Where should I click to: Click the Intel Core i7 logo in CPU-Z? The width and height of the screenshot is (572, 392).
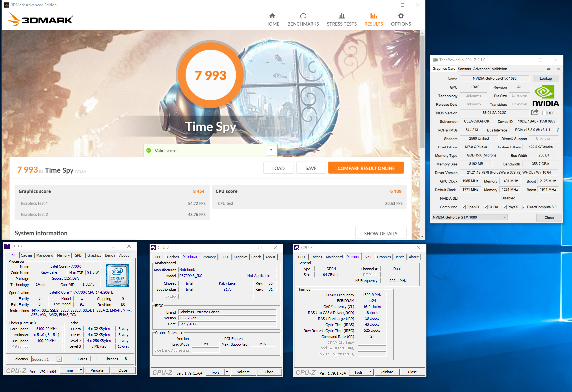[117, 275]
